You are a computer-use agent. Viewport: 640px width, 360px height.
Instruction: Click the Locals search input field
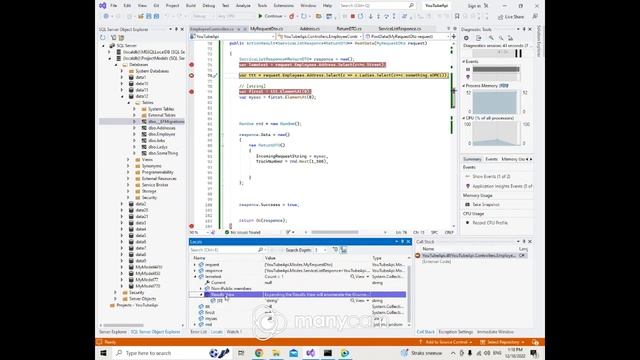point(224,250)
